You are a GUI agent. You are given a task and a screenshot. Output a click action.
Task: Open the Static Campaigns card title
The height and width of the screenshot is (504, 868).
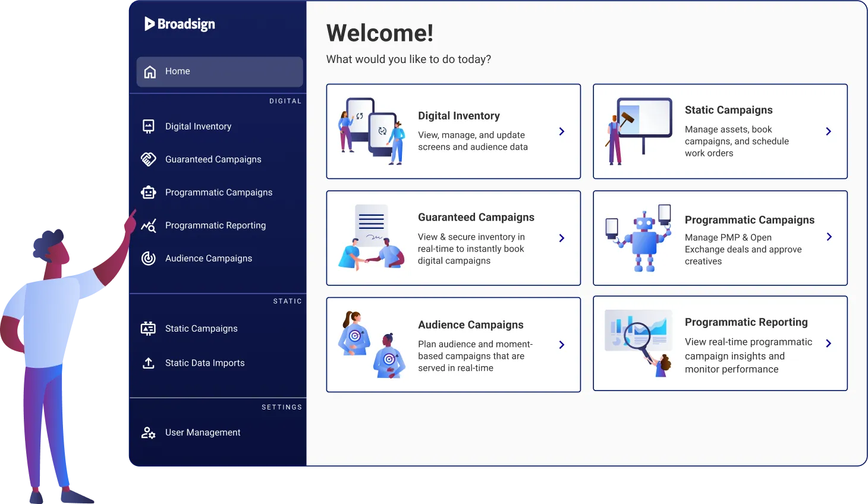tap(729, 110)
